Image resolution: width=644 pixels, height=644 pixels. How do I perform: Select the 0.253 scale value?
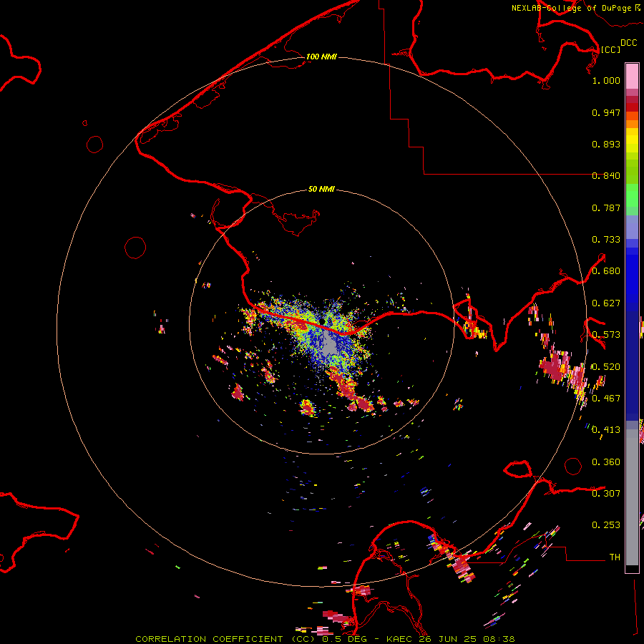click(606, 525)
